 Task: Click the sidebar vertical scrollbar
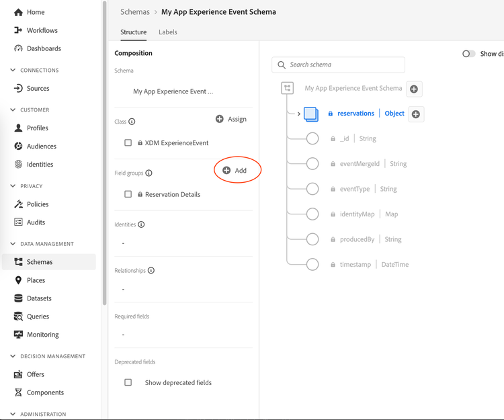click(104, 155)
